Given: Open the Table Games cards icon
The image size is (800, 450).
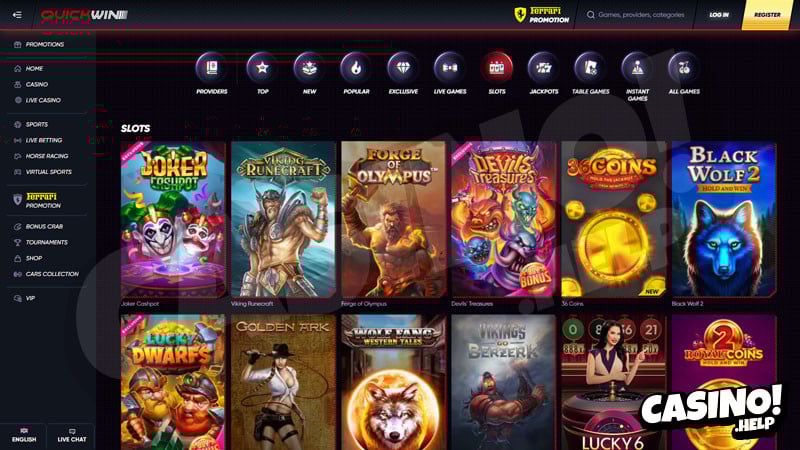Looking at the screenshot, I should 590,68.
